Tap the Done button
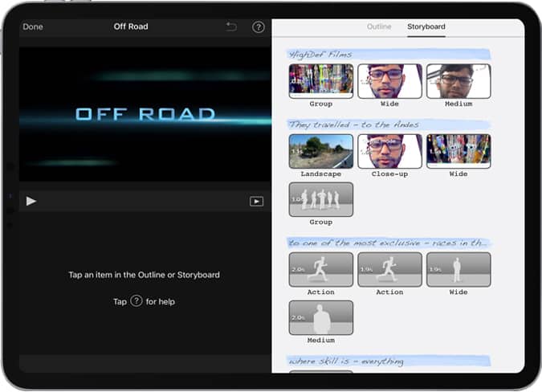 tap(33, 27)
